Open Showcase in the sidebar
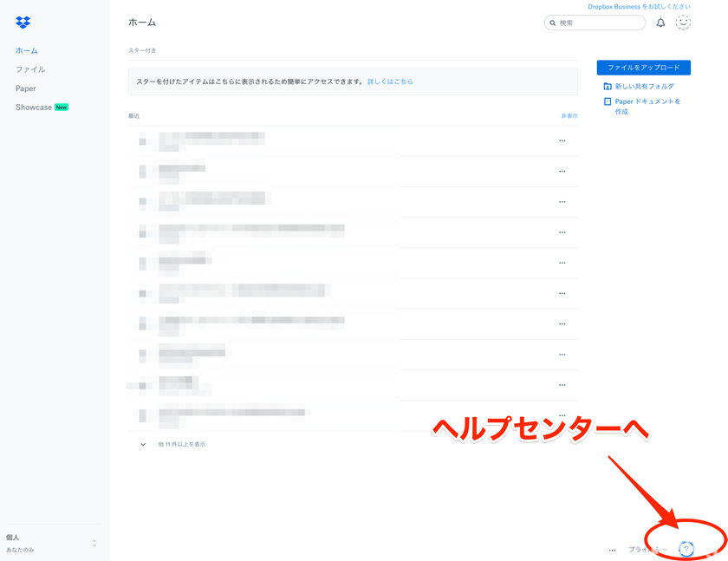The height and width of the screenshot is (561, 728). tap(34, 108)
